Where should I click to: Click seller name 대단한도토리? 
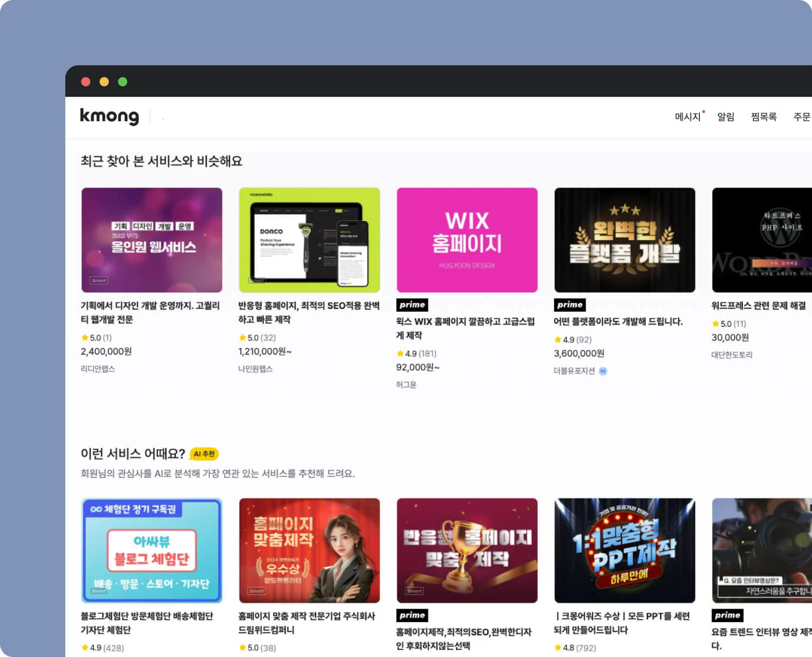tap(732, 355)
